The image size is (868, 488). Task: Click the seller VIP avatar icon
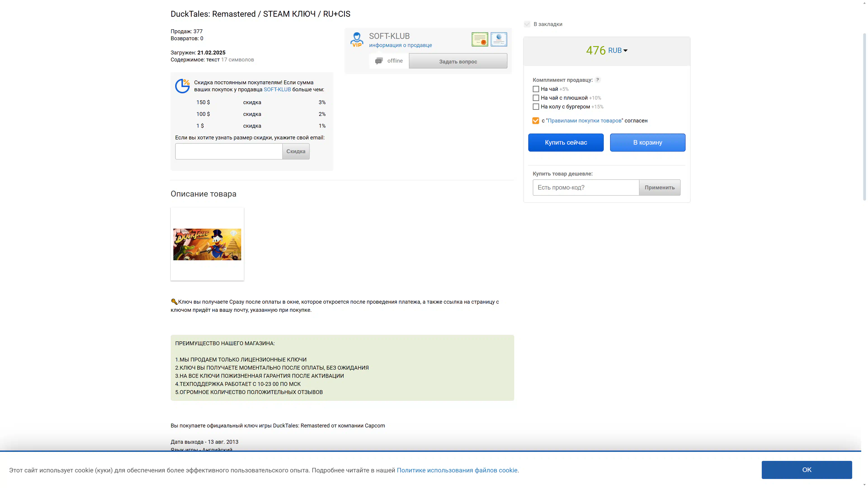[356, 40]
